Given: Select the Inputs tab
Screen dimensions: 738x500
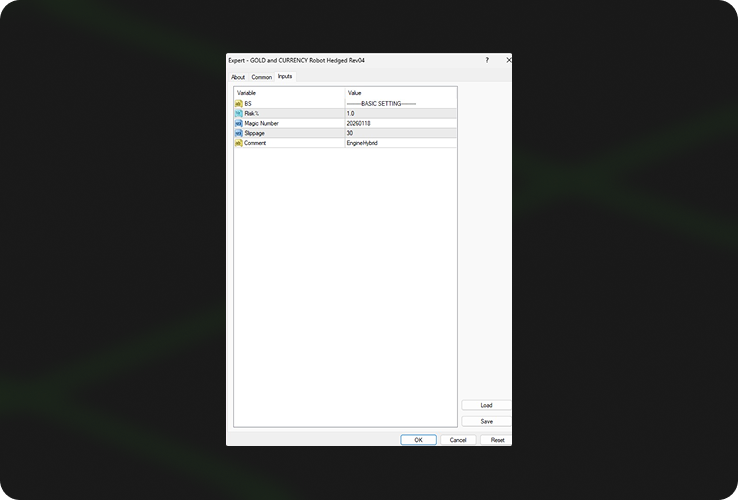Looking at the screenshot, I should click(x=285, y=76).
